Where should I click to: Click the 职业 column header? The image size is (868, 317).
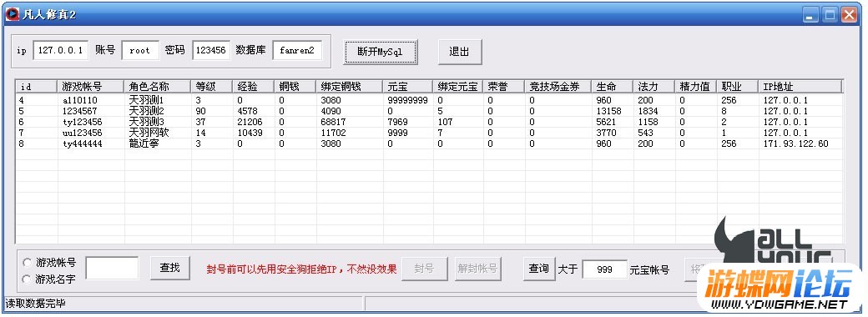737,86
